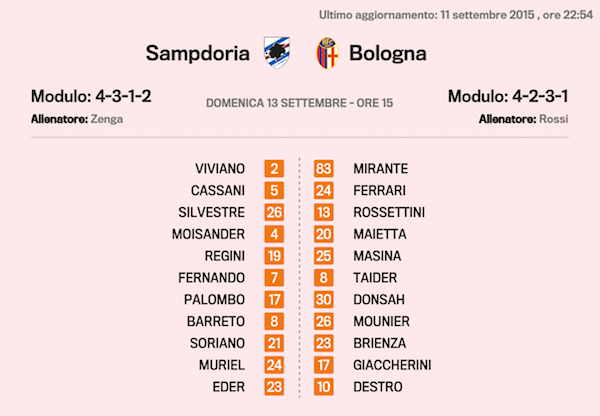600x416 pixels.
Task: Select Maietta from the Bologna list
Action: click(x=379, y=234)
